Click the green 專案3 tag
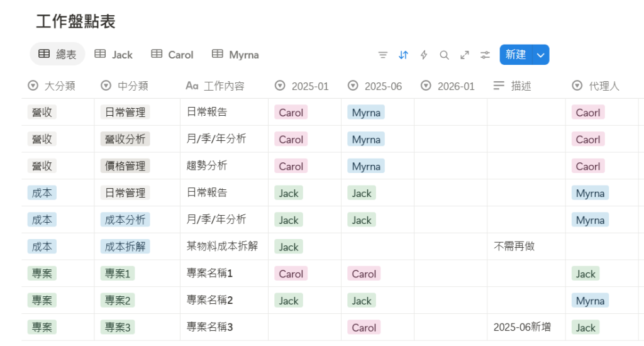The height and width of the screenshot is (346, 644). [x=118, y=327]
